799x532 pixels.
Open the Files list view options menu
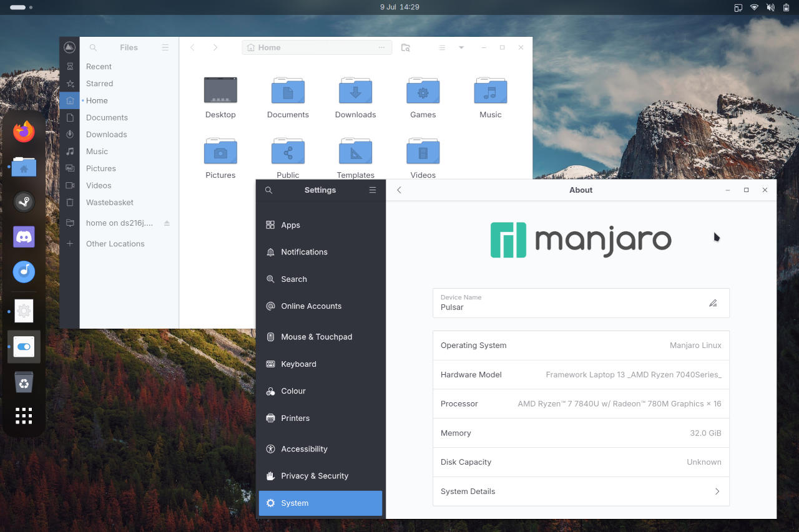tap(442, 47)
